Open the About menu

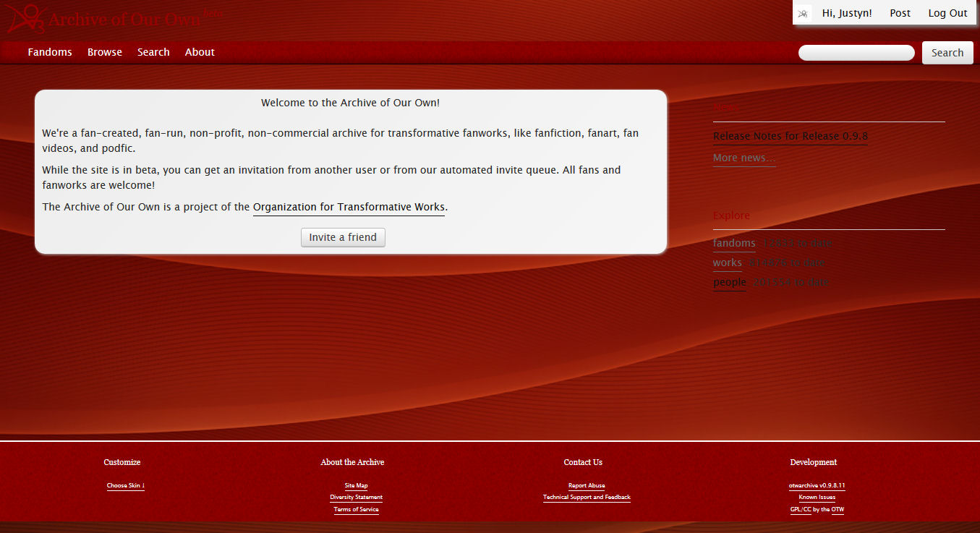tap(200, 52)
